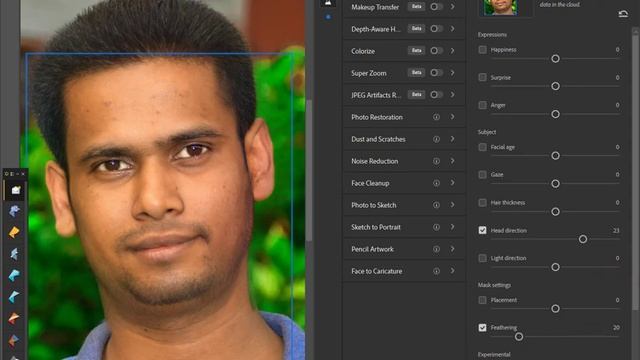Select the Noise Reduction filter name

[x=375, y=161]
